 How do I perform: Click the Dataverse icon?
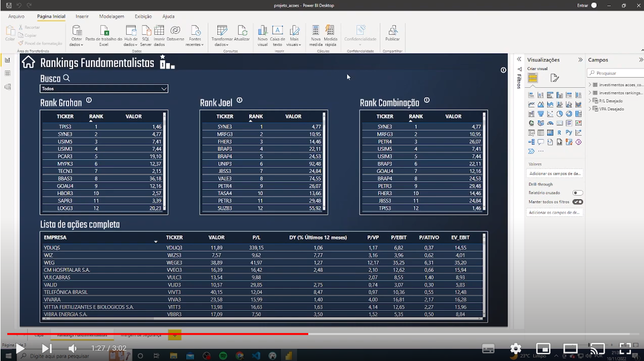tap(175, 30)
